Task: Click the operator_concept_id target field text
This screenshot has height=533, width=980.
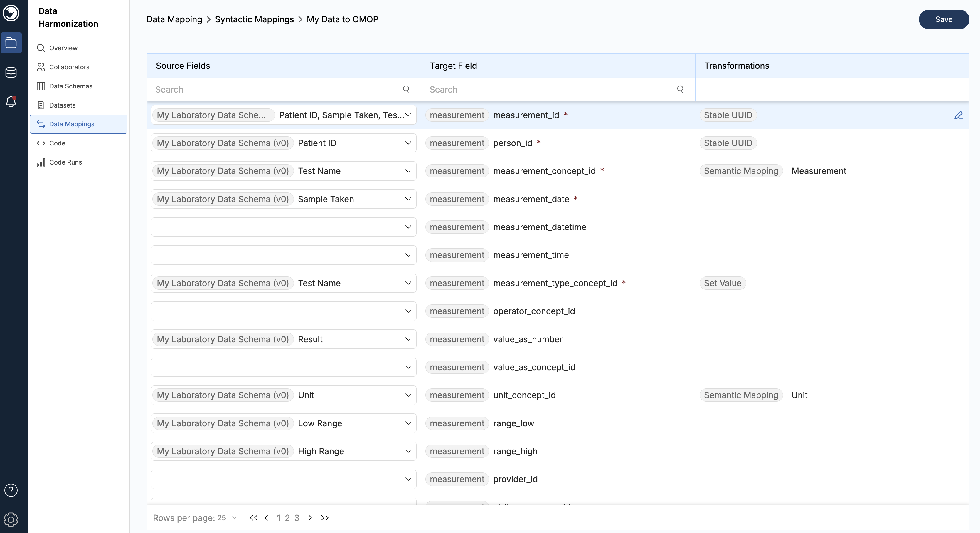Action: (534, 311)
